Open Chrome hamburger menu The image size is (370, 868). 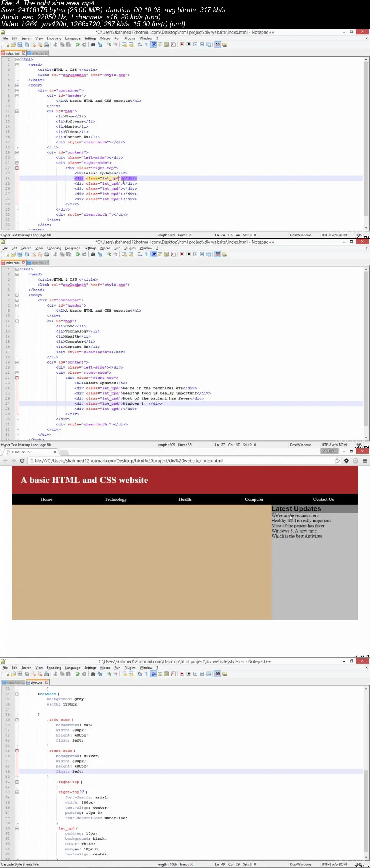tap(365, 461)
